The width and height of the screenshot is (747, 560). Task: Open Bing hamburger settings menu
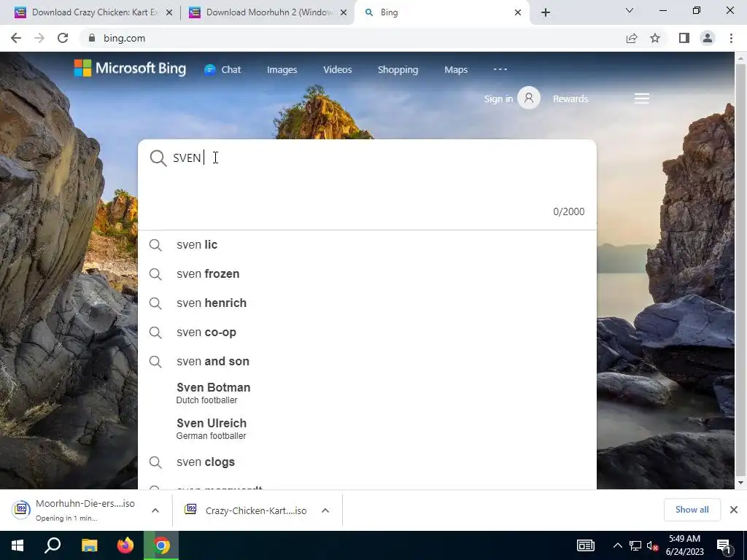pos(642,98)
